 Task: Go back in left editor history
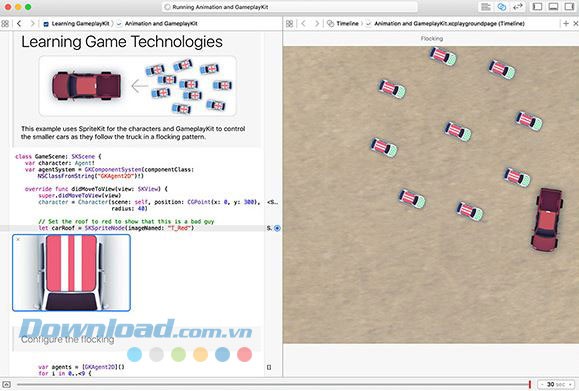click(x=19, y=24)
